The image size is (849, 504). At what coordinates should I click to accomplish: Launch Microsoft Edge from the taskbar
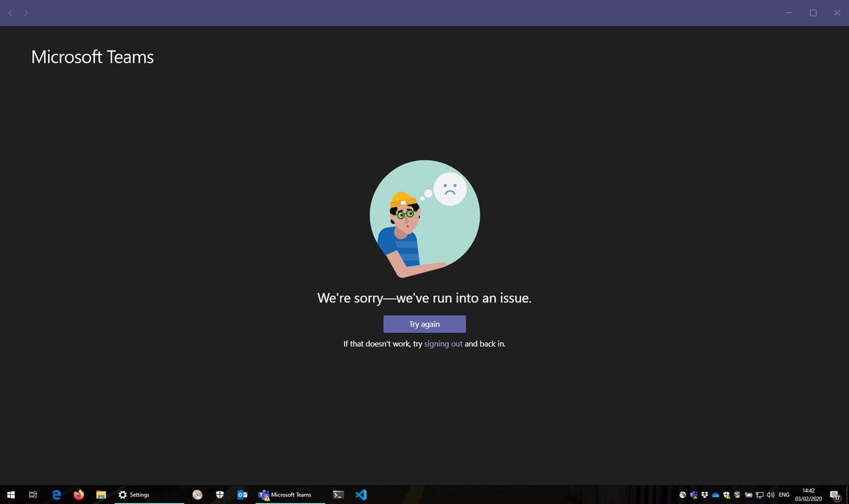point(57,495)
